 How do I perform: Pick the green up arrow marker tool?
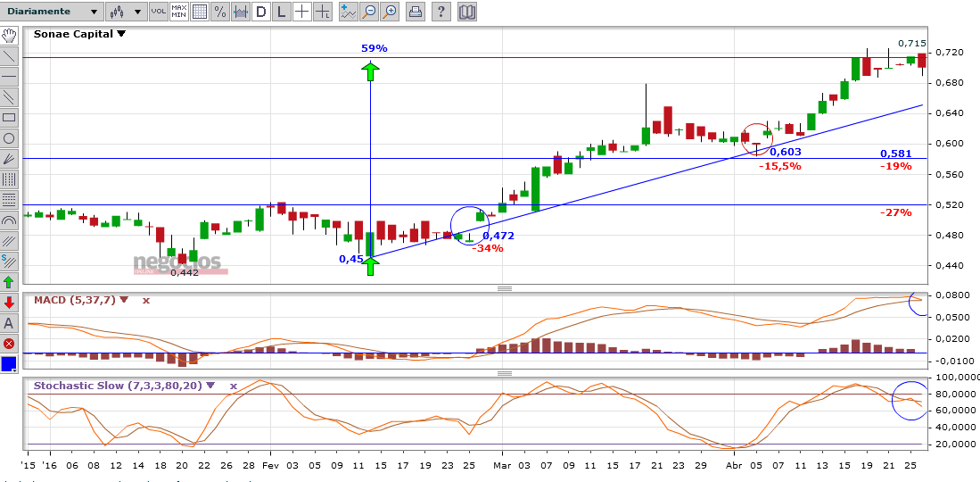pos(9,282)
